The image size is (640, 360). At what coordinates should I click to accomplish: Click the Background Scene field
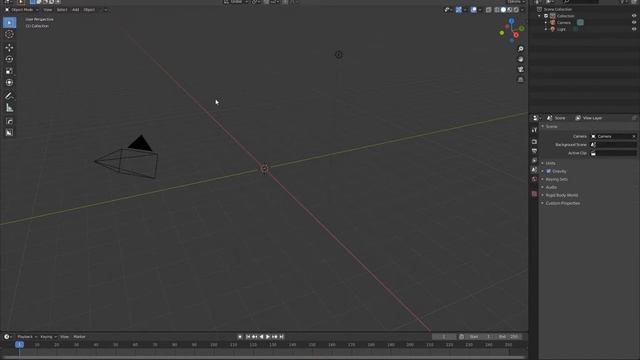click(613, 144)
